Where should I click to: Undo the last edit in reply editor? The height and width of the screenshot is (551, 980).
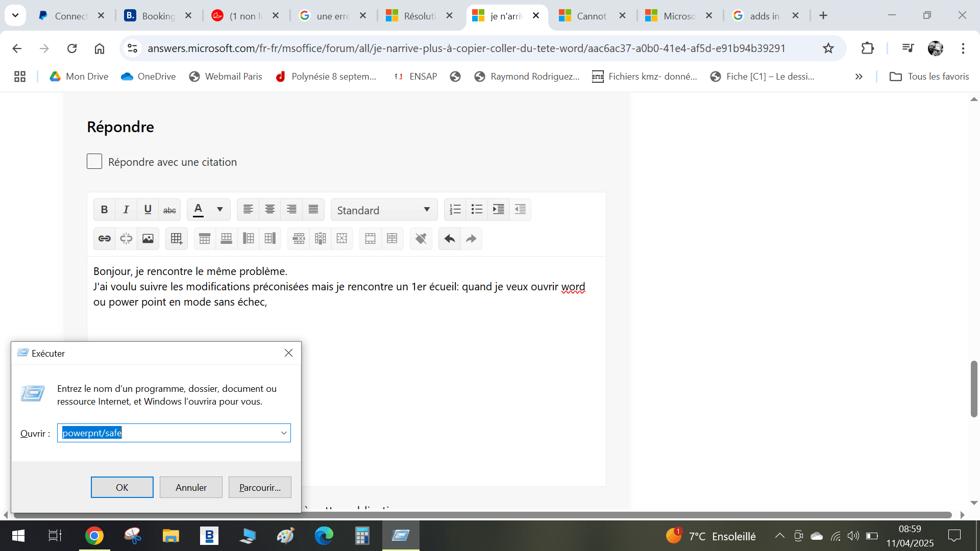click(x=450, y=239)
